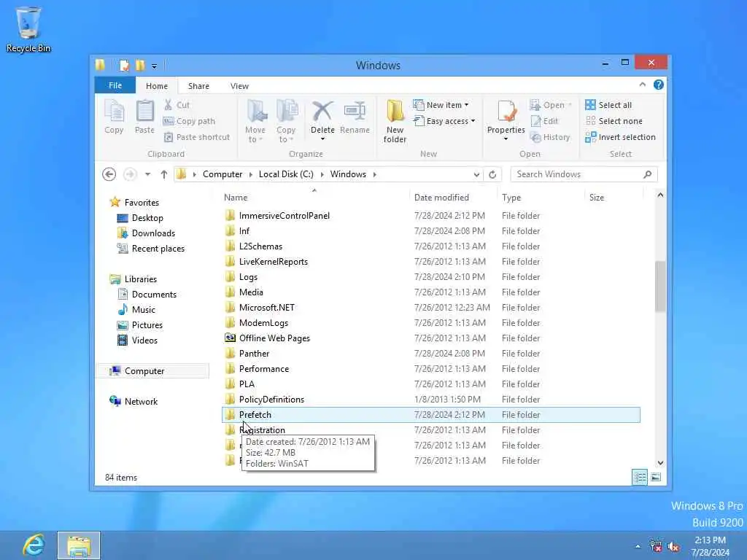Select Network in the navigation pane

point(133,402)
